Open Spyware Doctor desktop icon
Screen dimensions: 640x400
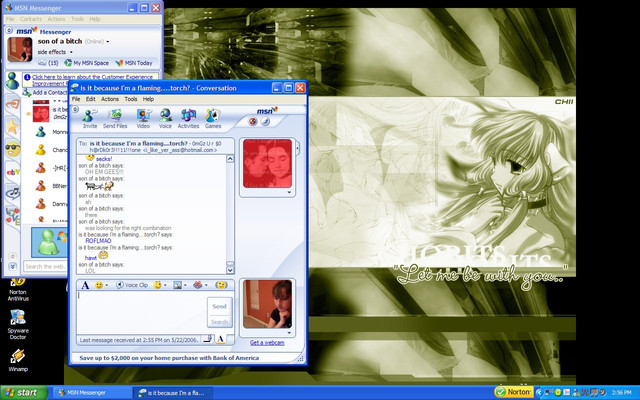(18, 324)
